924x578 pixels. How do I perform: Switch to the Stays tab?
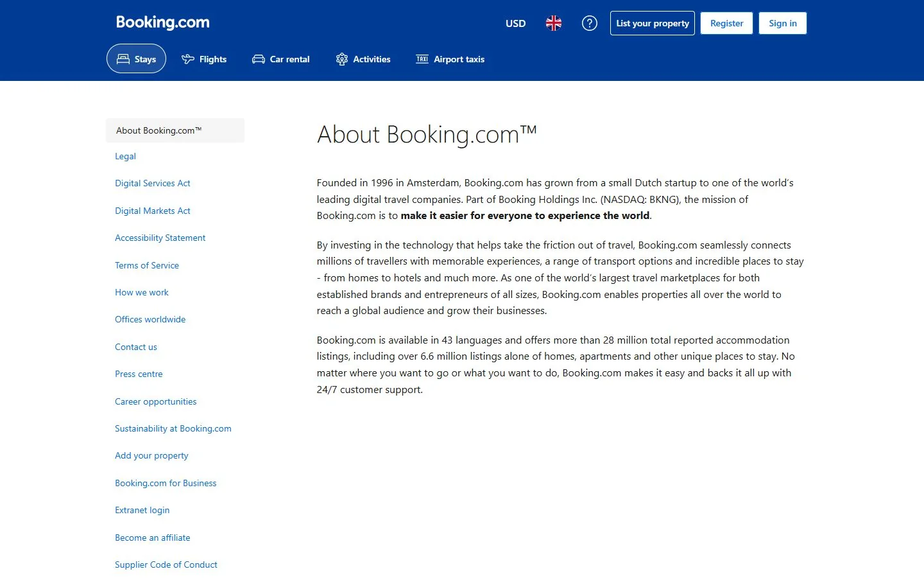pyautogui.click(x=136, y=58)
